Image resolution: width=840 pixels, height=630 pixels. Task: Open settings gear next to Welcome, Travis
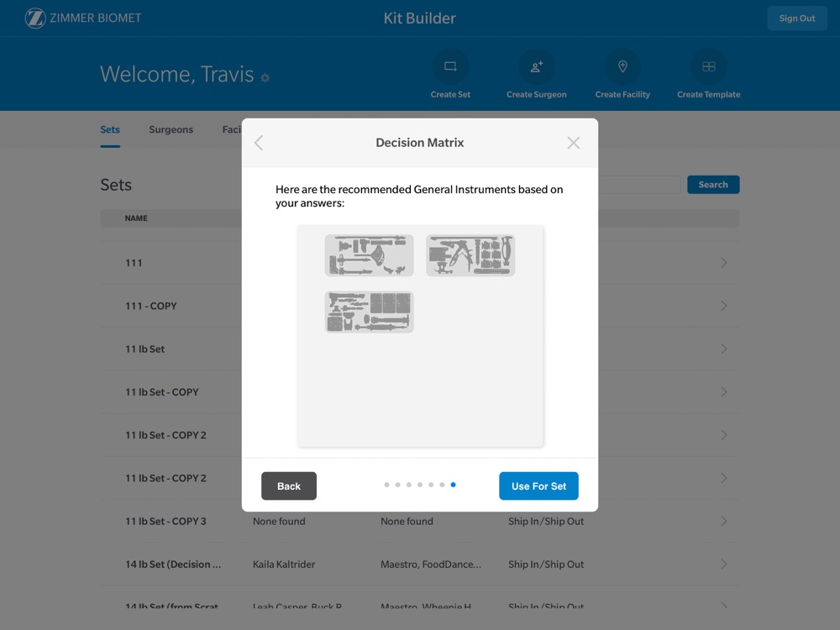pos(265,77)
